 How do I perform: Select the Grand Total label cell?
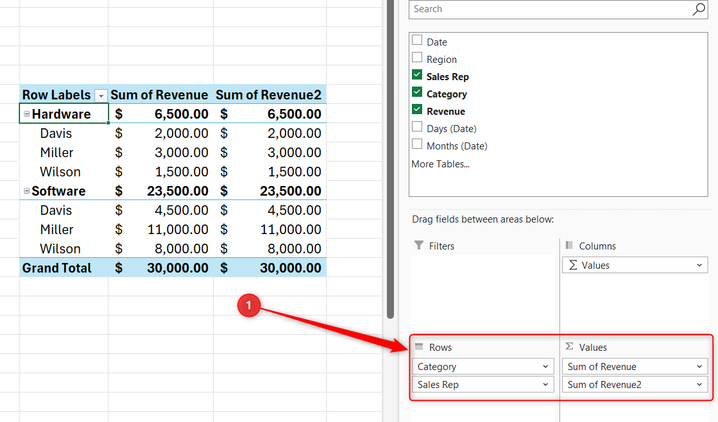[x=64, y=268]
